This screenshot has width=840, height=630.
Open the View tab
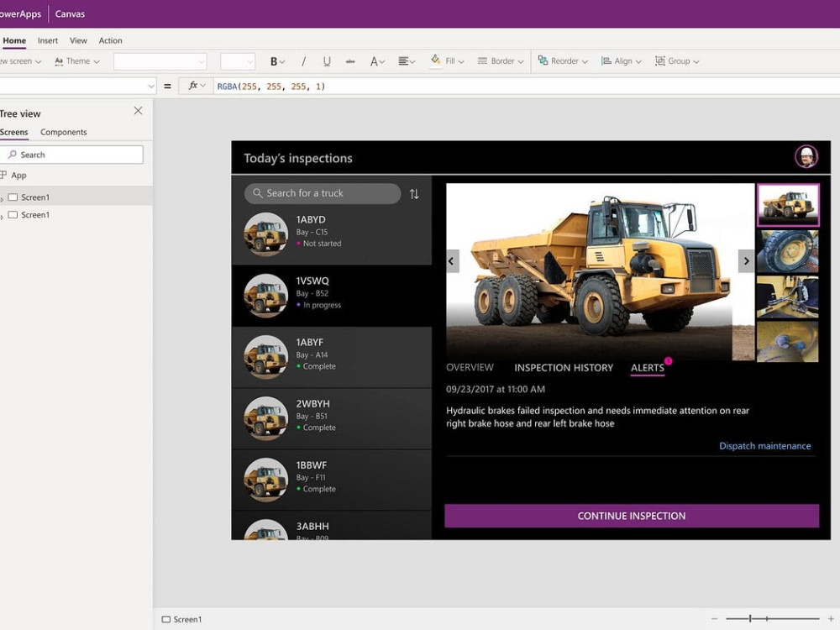point(78,40)
